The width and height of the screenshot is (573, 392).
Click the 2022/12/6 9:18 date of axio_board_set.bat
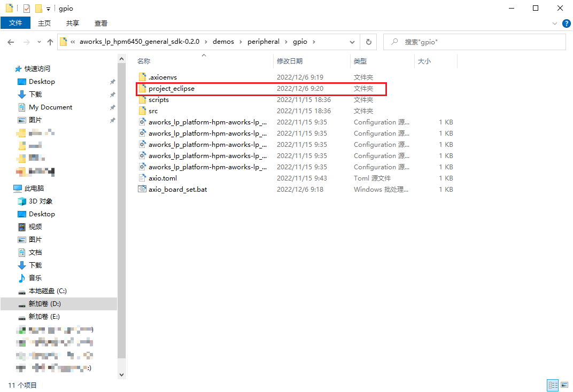click(x=300, y=190)
